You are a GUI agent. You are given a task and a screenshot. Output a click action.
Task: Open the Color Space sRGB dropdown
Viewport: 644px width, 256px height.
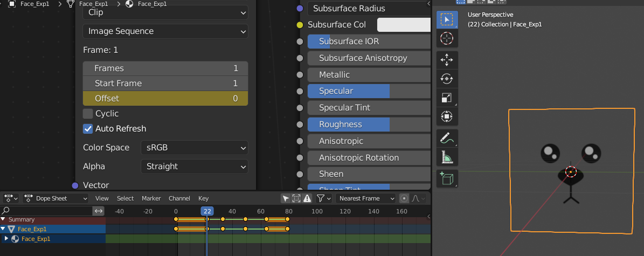click(194, 148)
